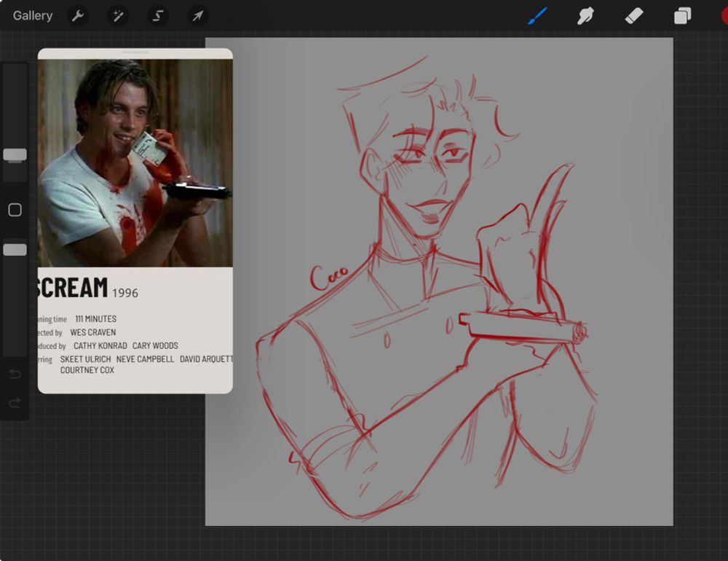
Task: Open the Adjustments magic wand menu
Action: [118, 16]
